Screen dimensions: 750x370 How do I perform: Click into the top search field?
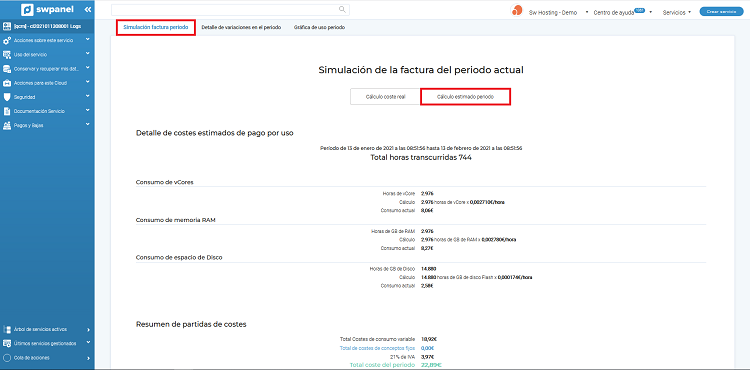[x=231, y=10]
